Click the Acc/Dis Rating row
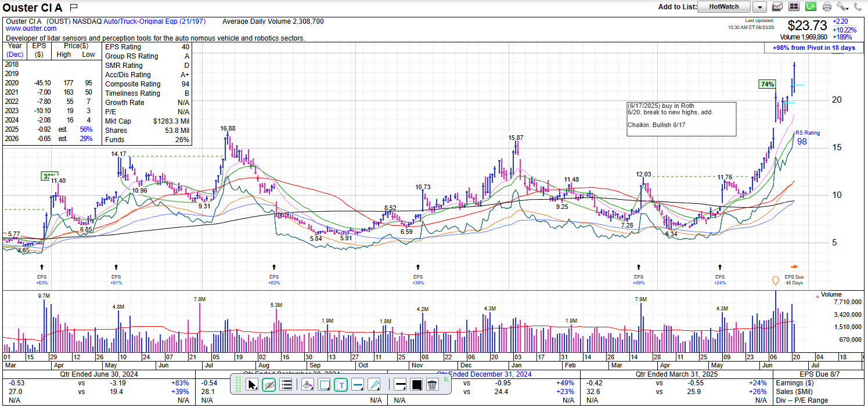The width and height of the screenshot is (868, 408). [147, 75]
